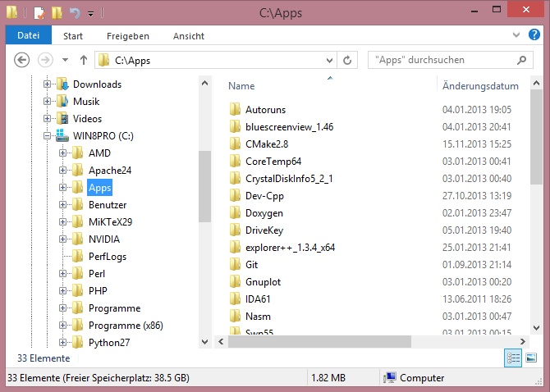The height and width of the screenshot is (392, 550).
Task: Open Help with the blue question mark
Action: 534,34
